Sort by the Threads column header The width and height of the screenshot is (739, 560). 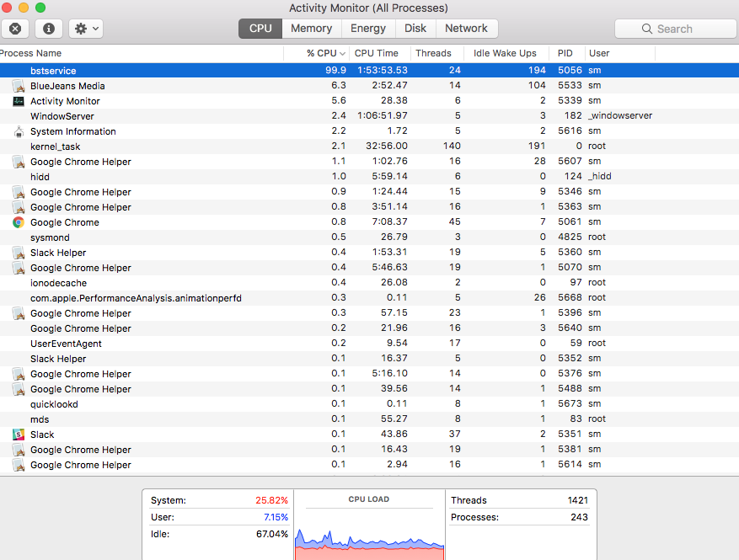tap(433, 53)
